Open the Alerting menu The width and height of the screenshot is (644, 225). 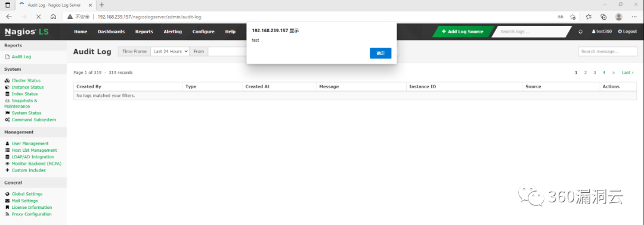(172, 32)
